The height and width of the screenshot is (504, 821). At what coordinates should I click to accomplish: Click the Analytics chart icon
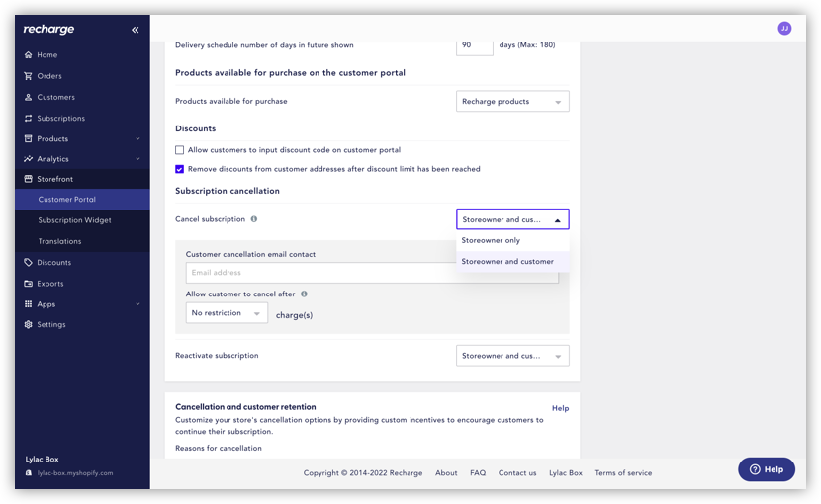click(29, 158)
